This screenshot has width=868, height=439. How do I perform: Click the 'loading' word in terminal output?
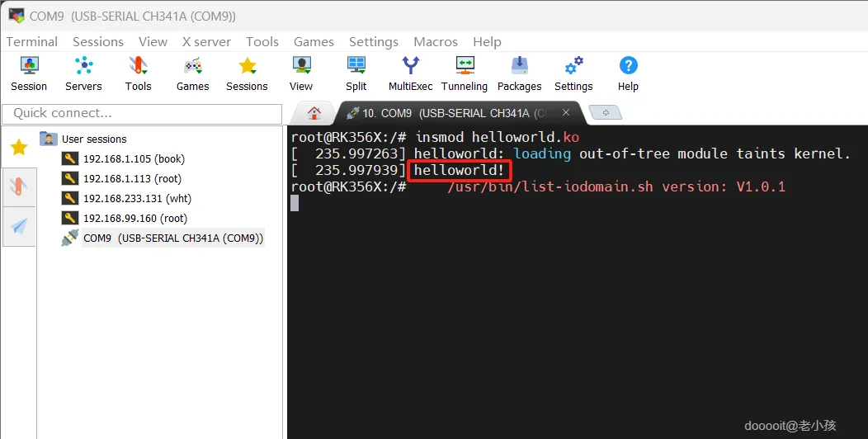542,153
